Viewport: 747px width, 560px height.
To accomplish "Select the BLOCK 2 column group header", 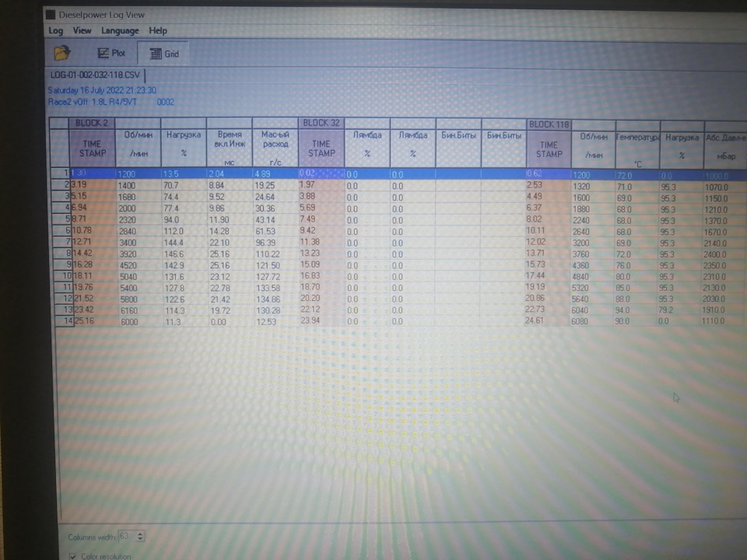I will (x=92, y=123).
